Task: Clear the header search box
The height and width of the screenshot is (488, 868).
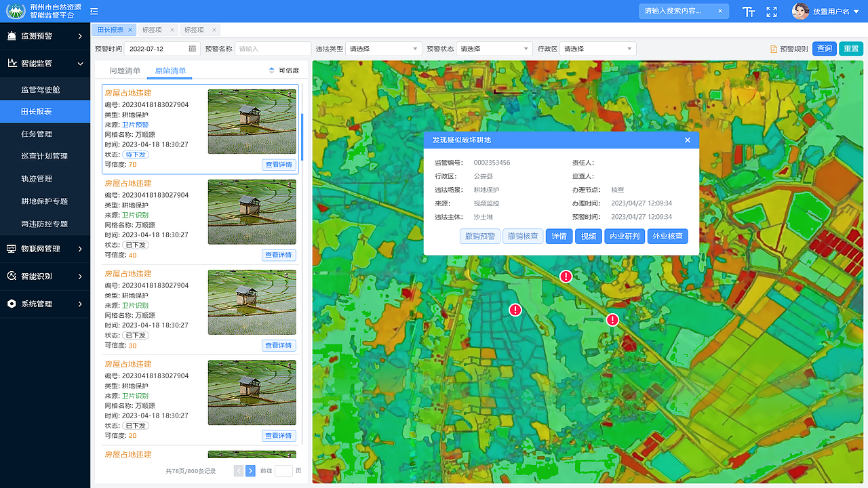Action: pos(720,11)
